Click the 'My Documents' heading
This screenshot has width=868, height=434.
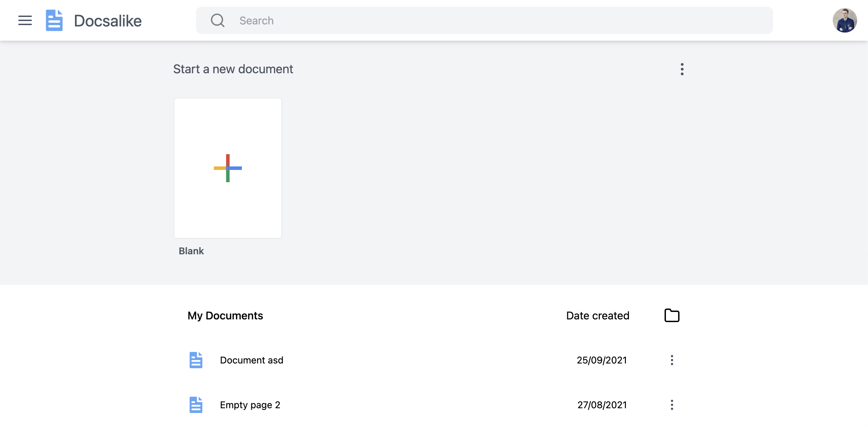(225, 315)
